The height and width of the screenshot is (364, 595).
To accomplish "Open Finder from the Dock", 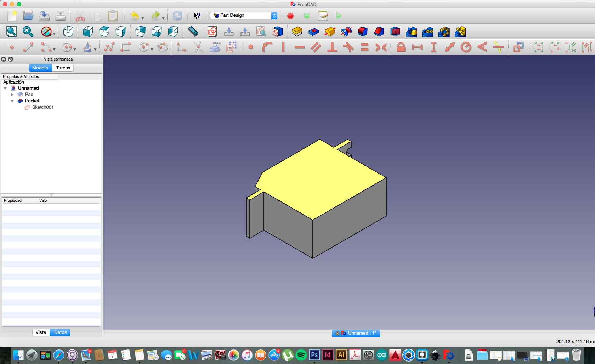I will 18,355.
